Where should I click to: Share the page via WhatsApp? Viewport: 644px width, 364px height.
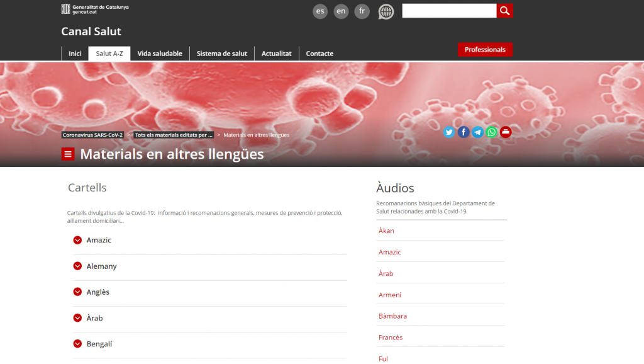(492, 132)
